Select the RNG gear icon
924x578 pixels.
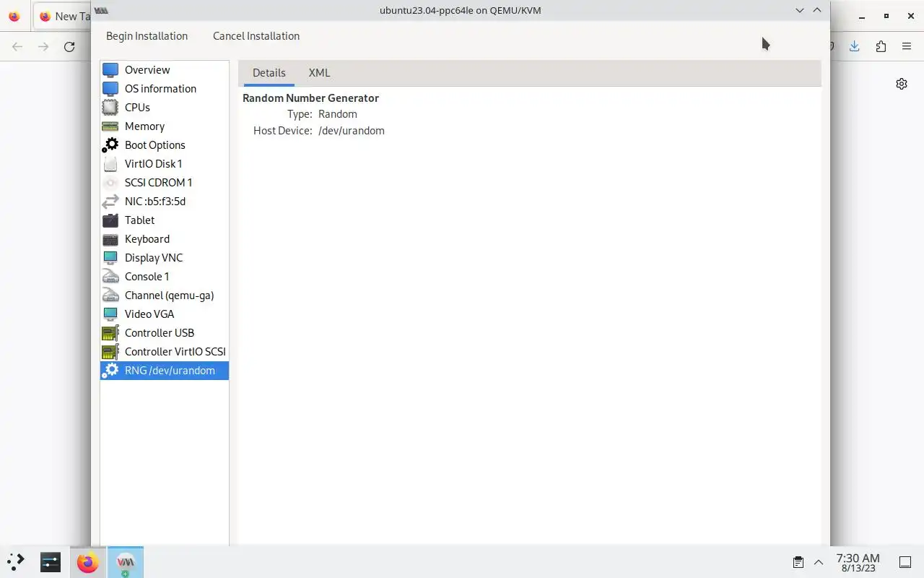coord(110,371)
